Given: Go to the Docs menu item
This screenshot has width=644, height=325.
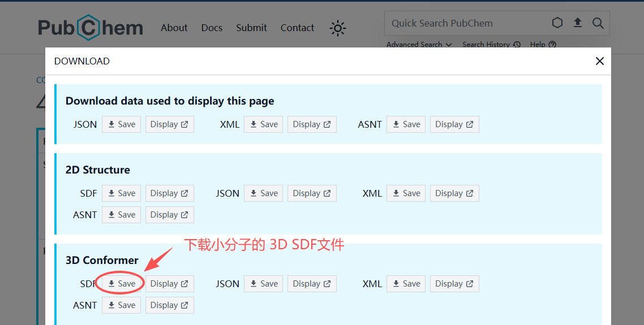Looking at the screenshot, I should [212, 28].
